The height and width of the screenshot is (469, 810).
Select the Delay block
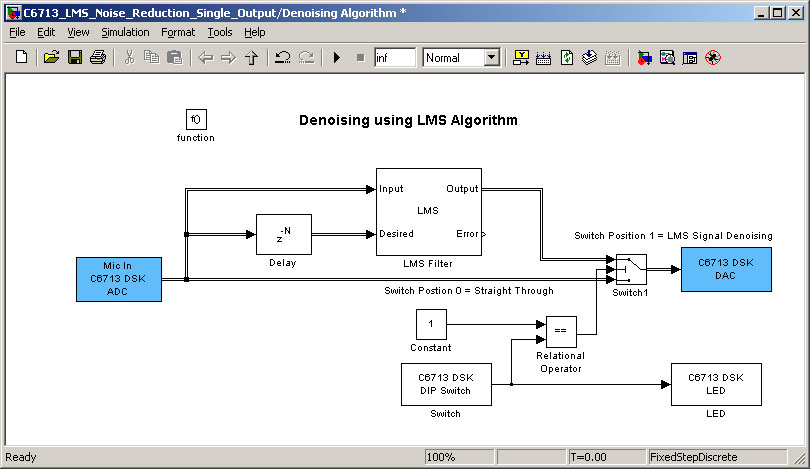[x=284, y=235]
